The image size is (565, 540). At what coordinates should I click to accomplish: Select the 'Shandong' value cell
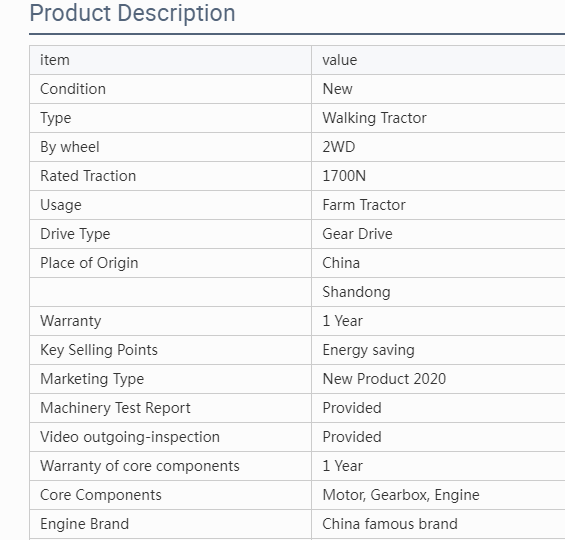pyautogui.click(x=438, y=292)
